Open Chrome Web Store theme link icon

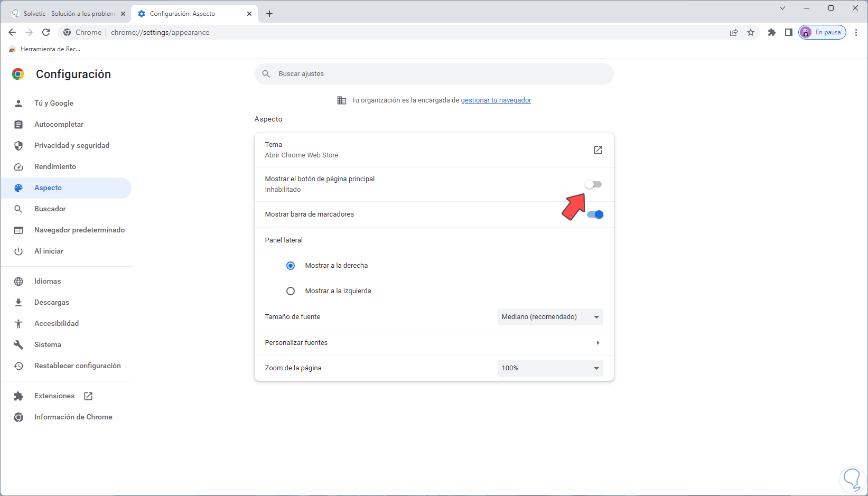(x=598, y=150)
